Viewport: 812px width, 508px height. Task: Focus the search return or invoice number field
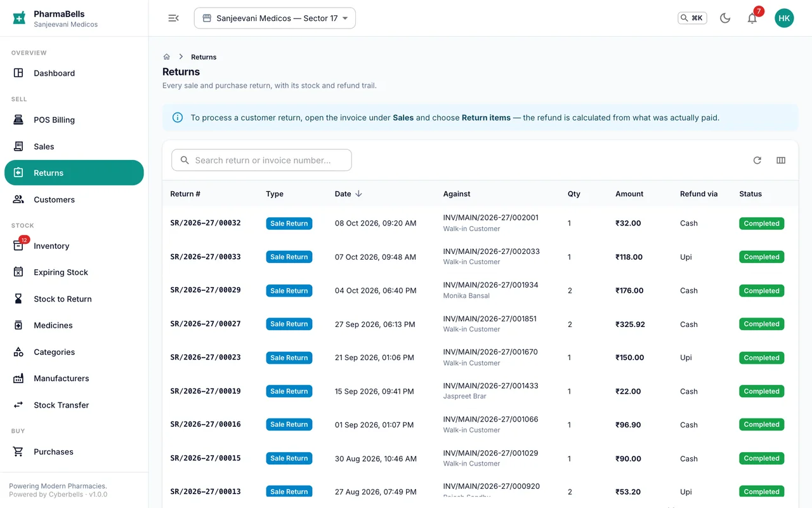[261, 161]
